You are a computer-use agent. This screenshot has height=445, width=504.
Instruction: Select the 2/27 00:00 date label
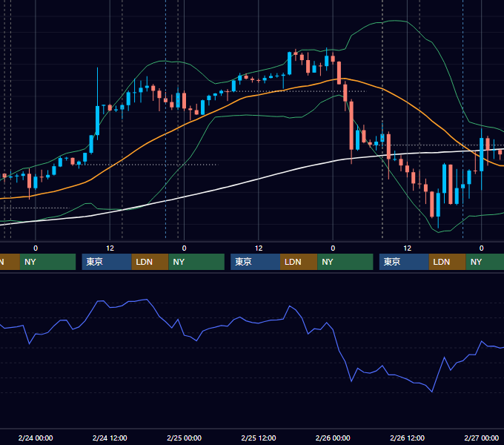(482, 438)
